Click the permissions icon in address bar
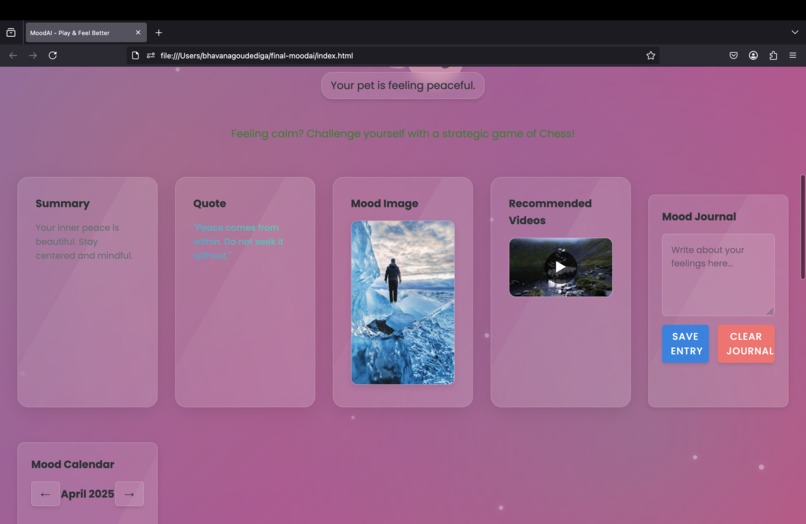806x524 pixels. [151, 56]
